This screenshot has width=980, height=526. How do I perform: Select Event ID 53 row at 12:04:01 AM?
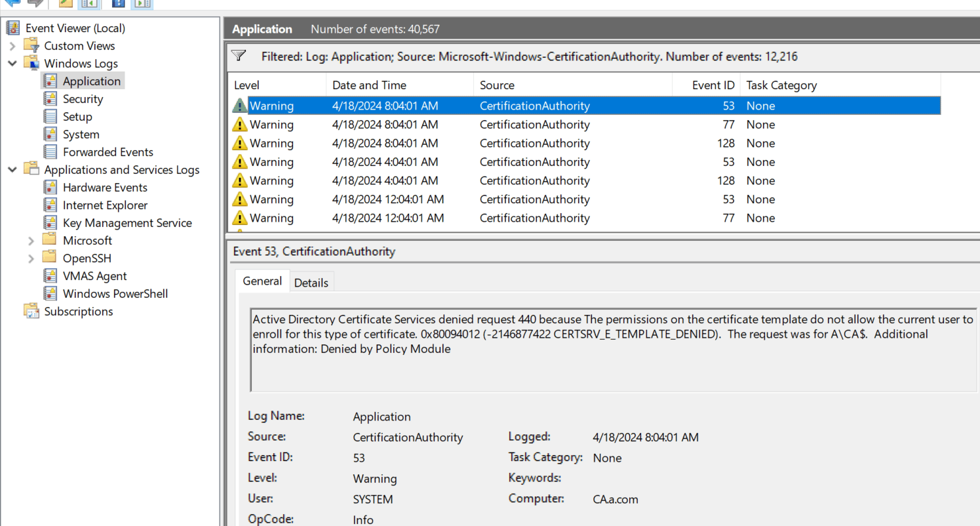585,199
